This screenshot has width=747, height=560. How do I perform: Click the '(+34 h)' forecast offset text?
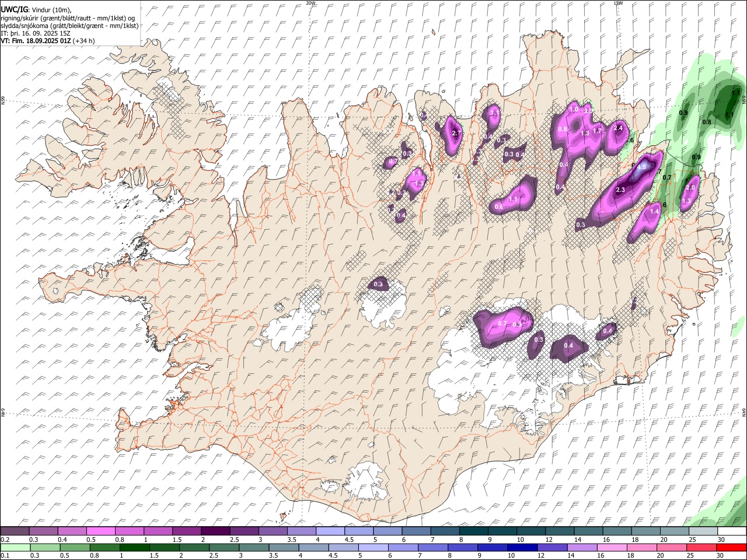[x=84, y=41]
